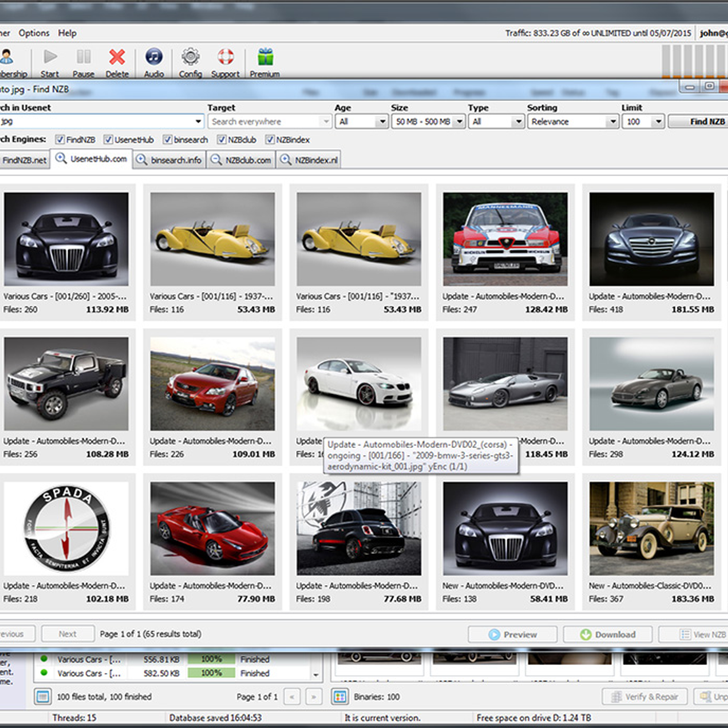Click 'Page 1 of 1 (65 results total)' text
Screen dimensions: 728x728
(x=151, y=634)
